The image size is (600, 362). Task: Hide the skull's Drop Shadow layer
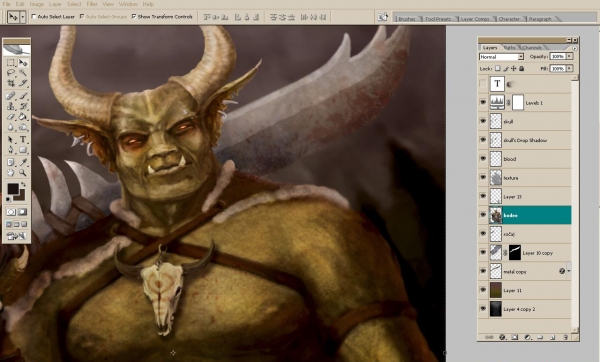pyautogui.click(x=483, y=140)
